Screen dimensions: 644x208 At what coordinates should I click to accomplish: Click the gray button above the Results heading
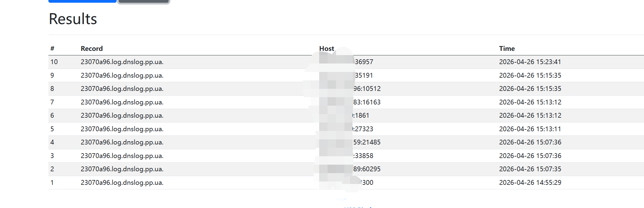pos(144,2)
